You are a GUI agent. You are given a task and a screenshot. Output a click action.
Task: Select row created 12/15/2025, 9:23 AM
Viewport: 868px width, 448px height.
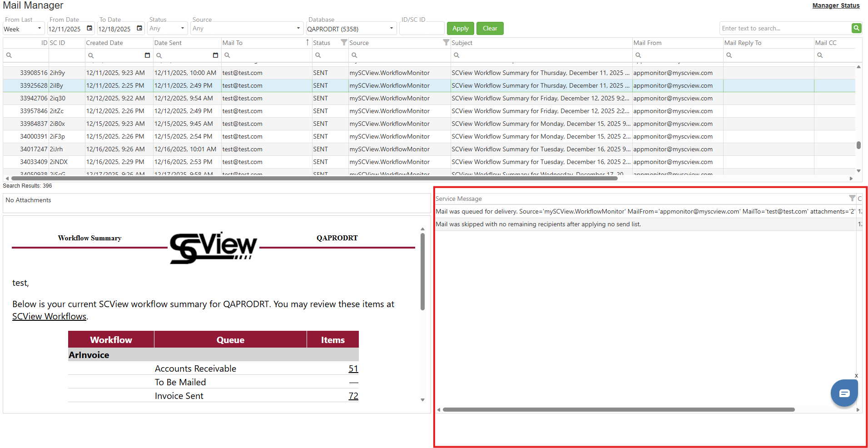pos(429,124)
